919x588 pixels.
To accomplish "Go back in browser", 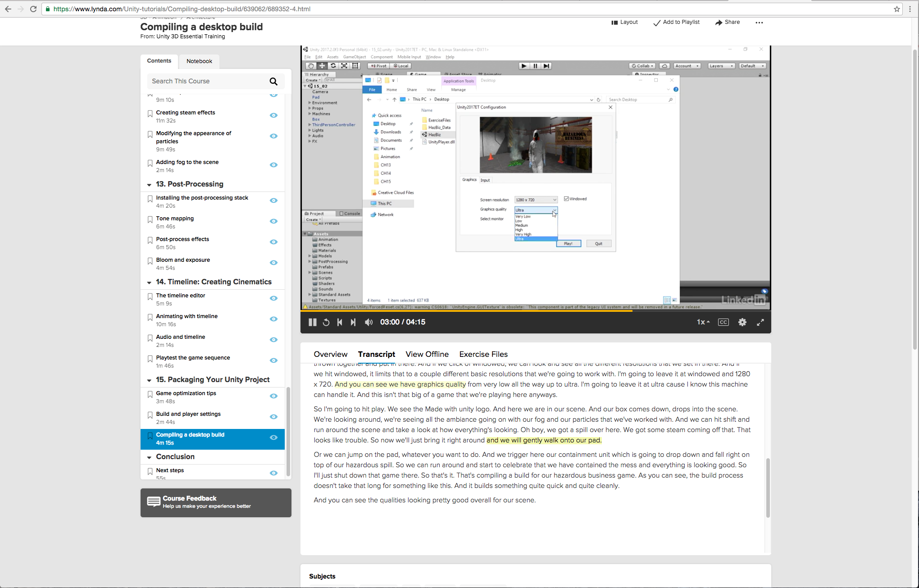I will click(8, 9).
